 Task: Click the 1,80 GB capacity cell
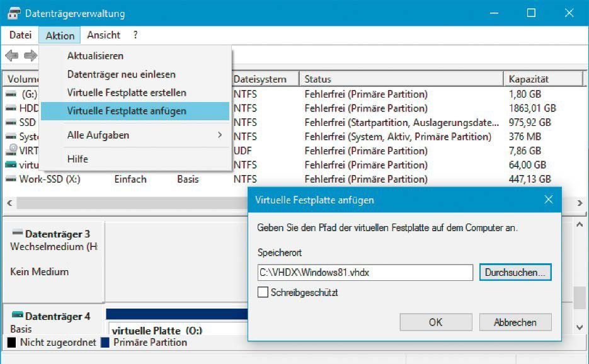pyautogui.click(x=525, y=94)
